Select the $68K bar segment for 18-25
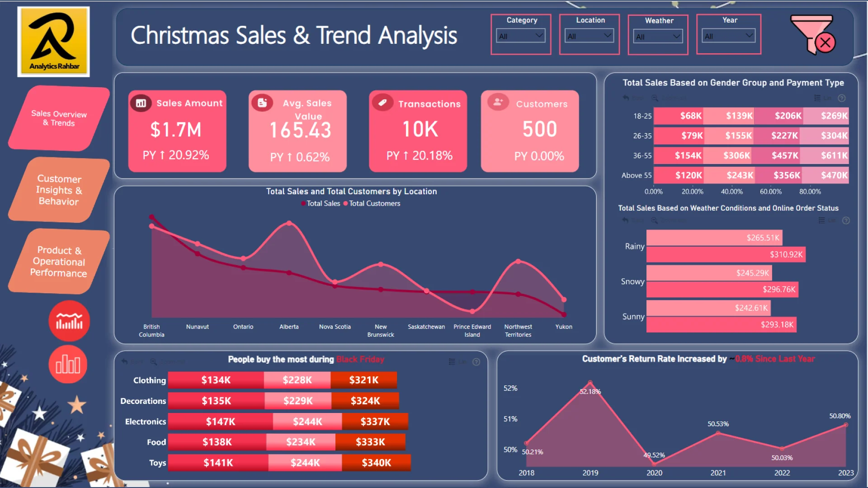Screen dimensions: 868x488 click(678, 116)
